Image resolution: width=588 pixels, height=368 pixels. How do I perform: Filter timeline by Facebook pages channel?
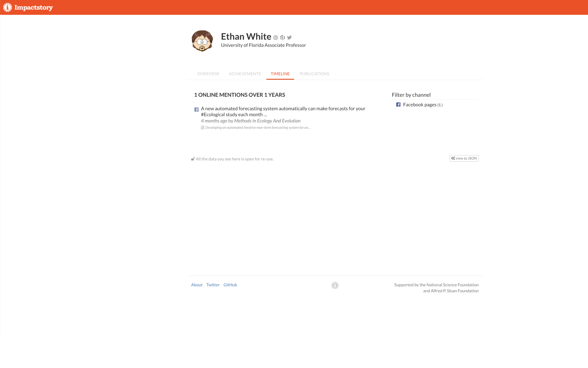coord(420,105)
